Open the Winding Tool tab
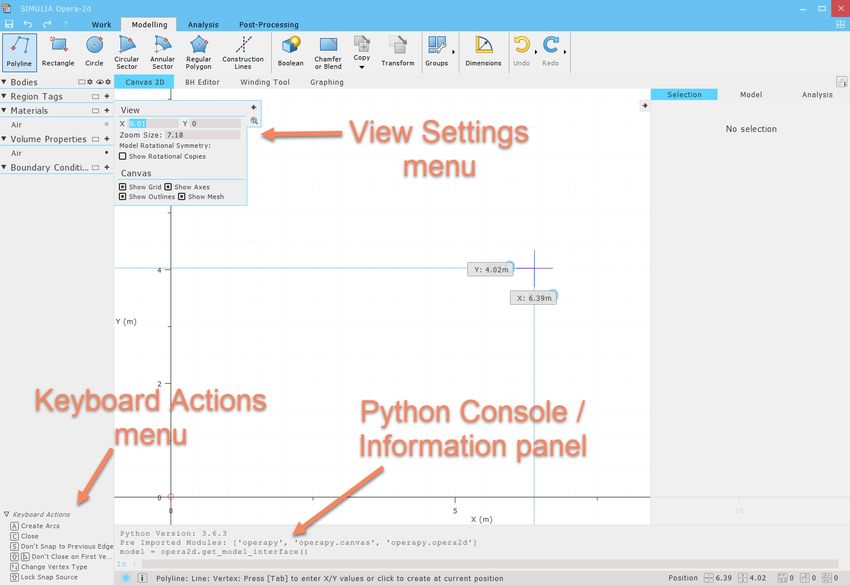The image size is (850, 585). click(265, 82)
